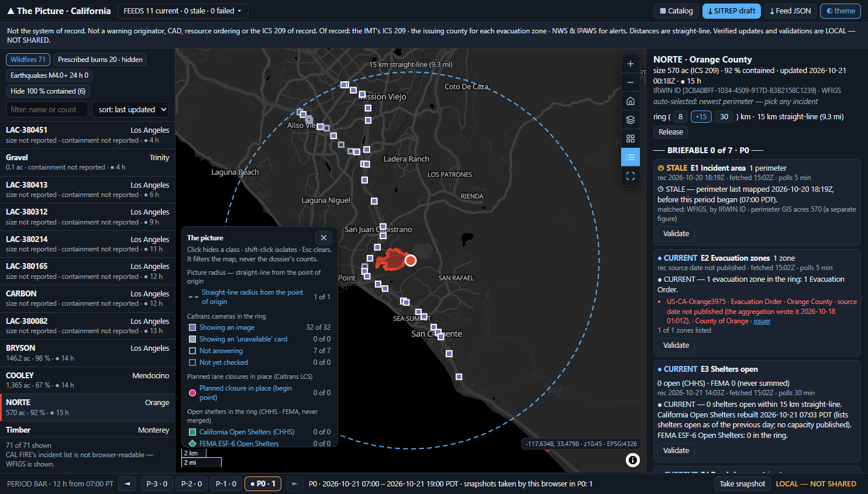The image size is (868, 494).
Task: Go to the earlier period arrow
Action: click(x=128, y=483)
